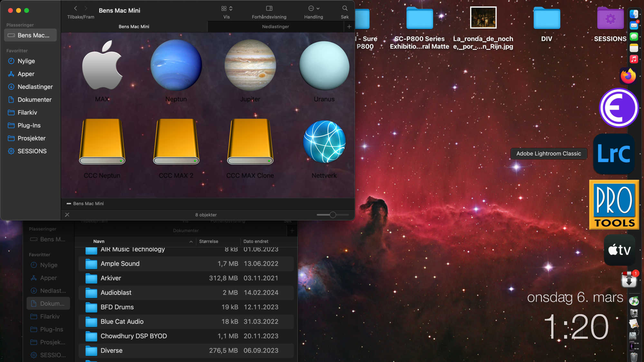Expand the Handling action menu
The height and width of the screenshot is (362, 644).
(x=314, y=8)
